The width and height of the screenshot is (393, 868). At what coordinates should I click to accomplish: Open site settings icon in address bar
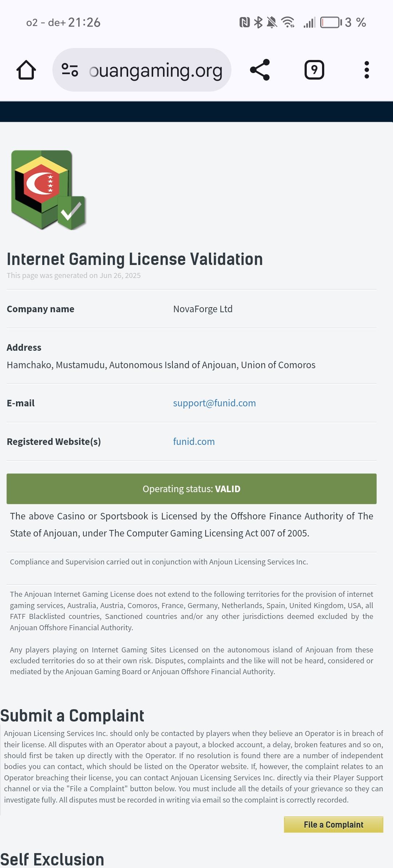click(x=70, y=70)
